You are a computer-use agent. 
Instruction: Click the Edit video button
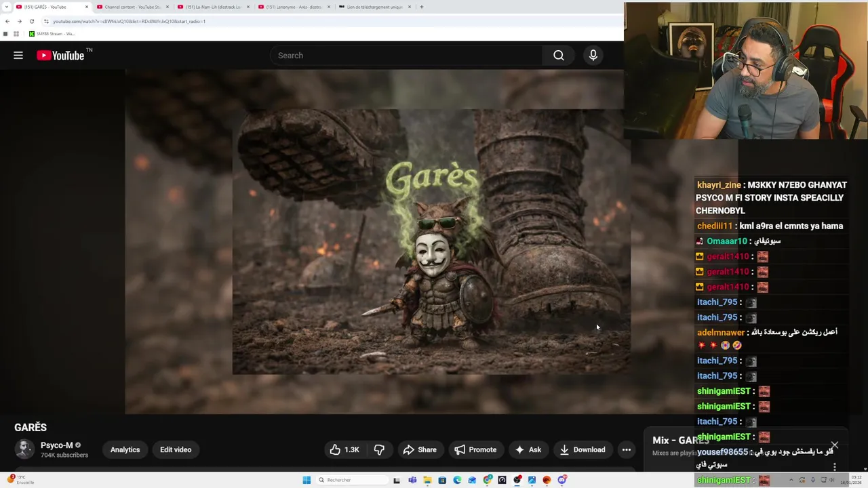tap(176, 449)
